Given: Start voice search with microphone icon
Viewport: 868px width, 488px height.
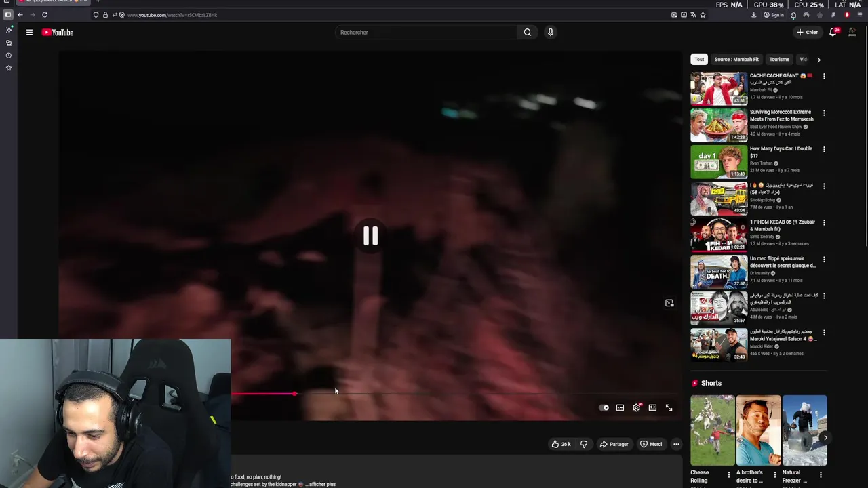Looking at the screenshot, I should click(x=551, y=32).
